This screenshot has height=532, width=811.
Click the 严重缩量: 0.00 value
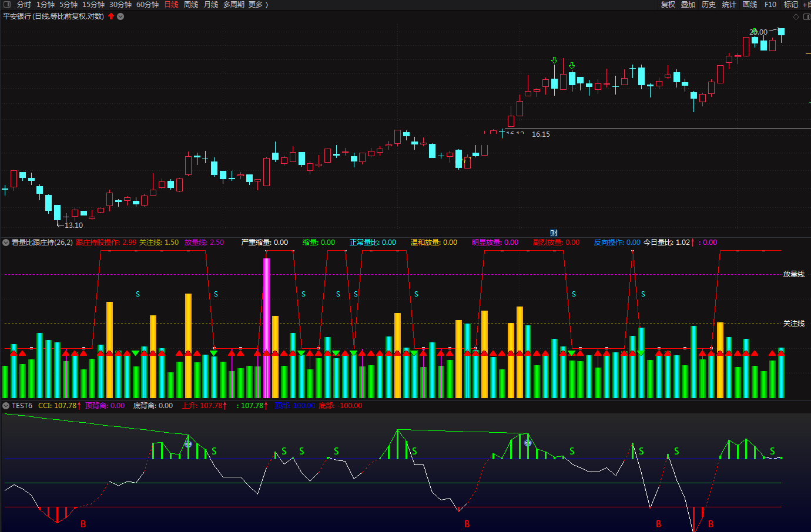[x=264, y=243]
